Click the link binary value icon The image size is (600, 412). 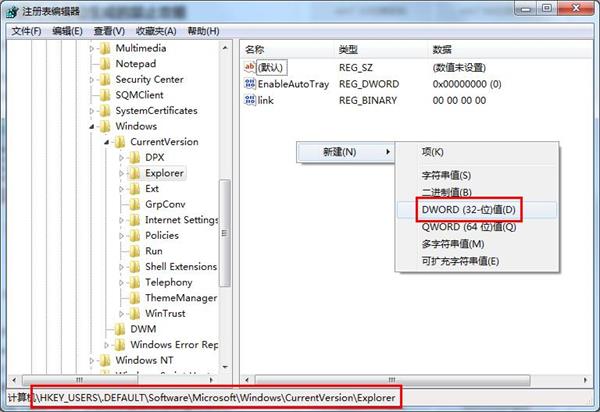click(249, 100)
